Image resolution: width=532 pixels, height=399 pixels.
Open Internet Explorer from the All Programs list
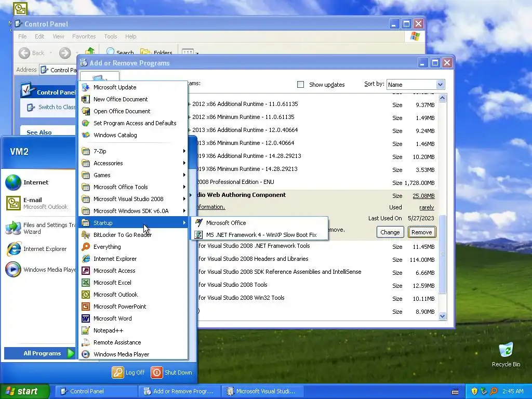[133, 259]
